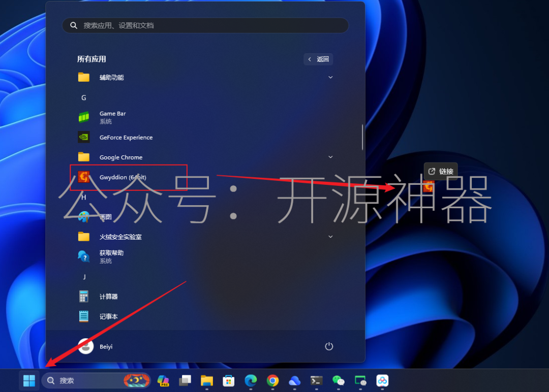Jump to letter J section header

click(x=84, y=277)
